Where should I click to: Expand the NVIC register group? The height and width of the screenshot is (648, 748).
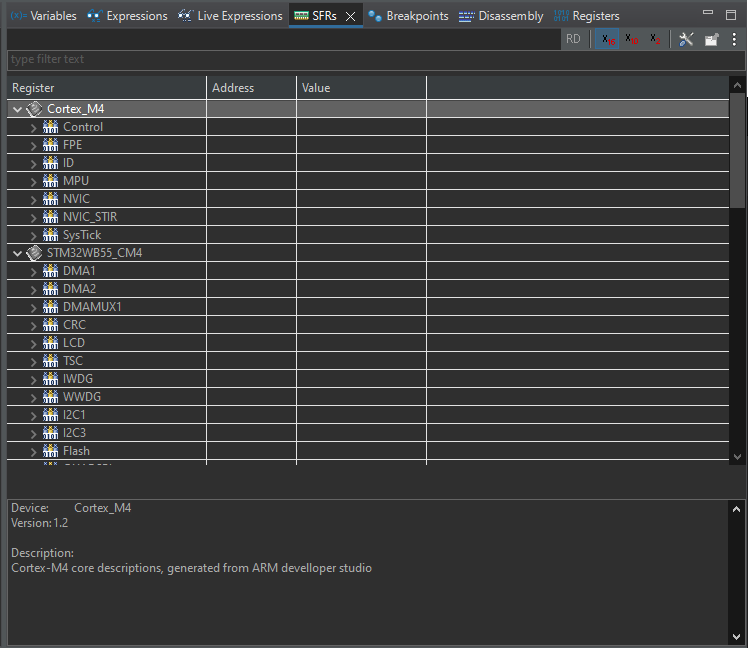[x=33, y=200]
